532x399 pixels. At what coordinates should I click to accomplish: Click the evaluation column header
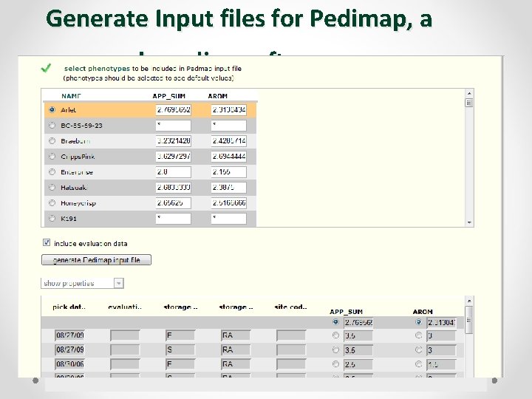(x=125, y=307)
